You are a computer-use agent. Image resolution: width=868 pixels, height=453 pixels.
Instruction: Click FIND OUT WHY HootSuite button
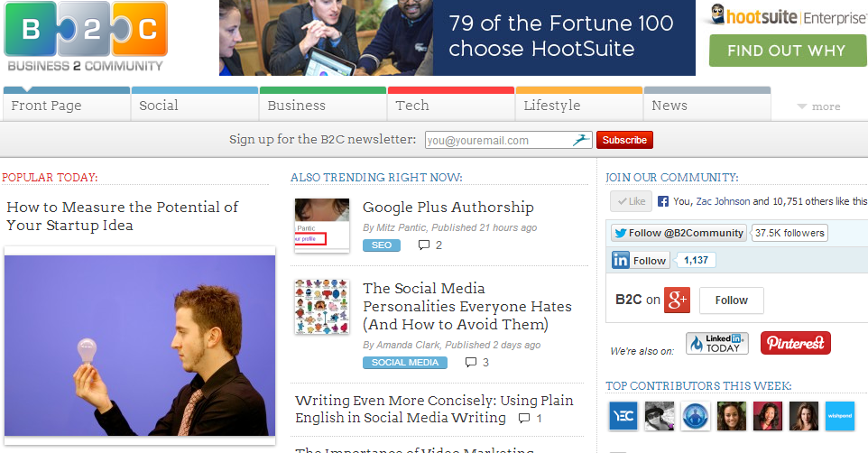coord(787,51)
